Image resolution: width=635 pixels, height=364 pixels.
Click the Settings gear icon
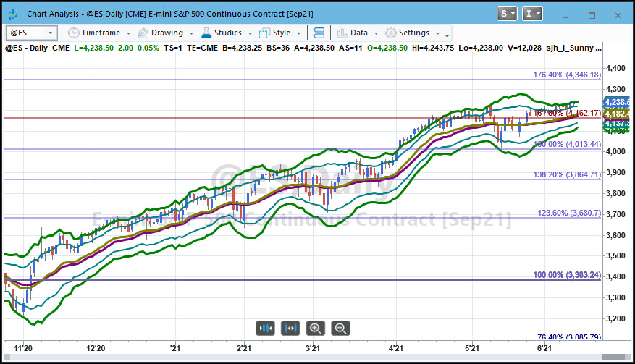[x=391, y=33]
